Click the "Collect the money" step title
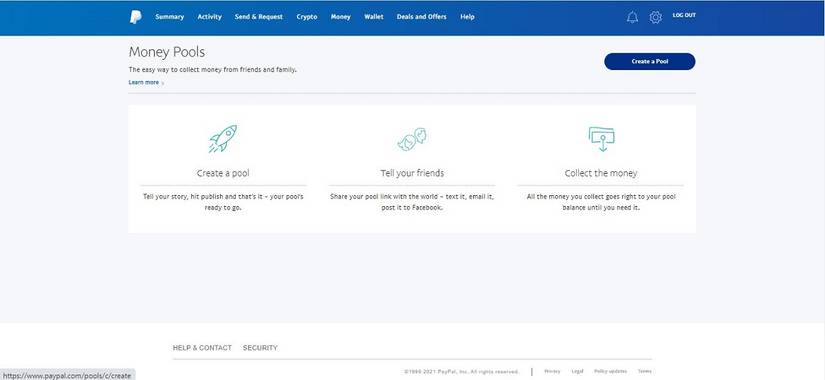Image resolution: width=825 pixels, height=380 pixels. (x=601, y=173)
